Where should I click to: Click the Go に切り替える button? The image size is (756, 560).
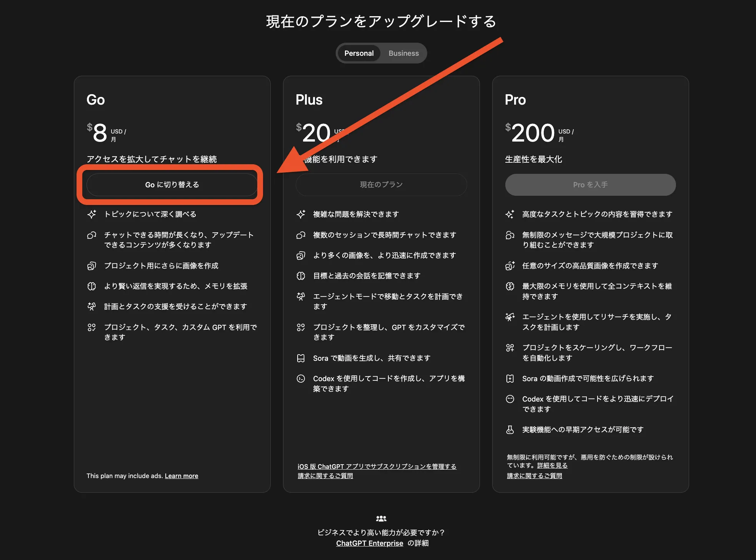pyautogui.click(x=172, y=185)
